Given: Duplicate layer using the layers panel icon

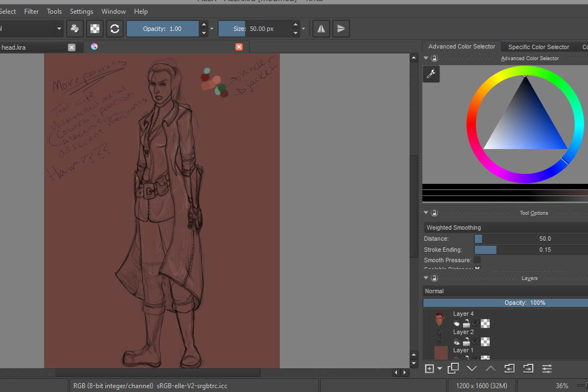Looking at the screenshot, I should click(x=453, y=368).
